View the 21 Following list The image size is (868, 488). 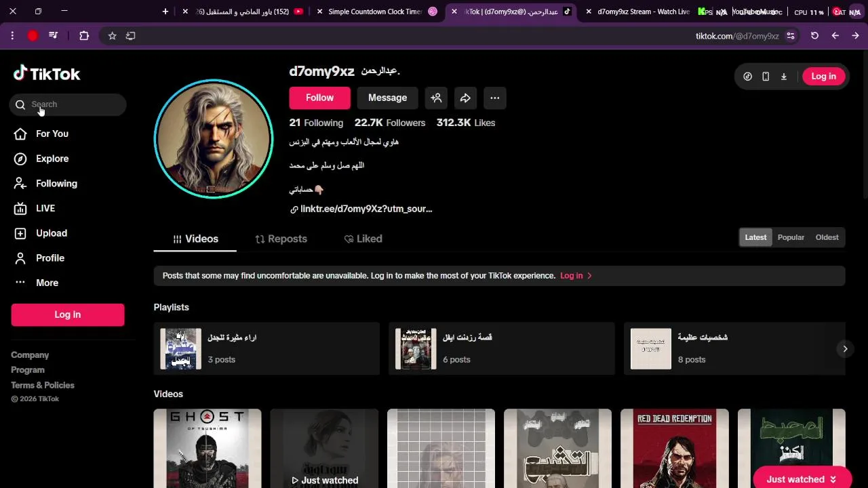[316, 123]
